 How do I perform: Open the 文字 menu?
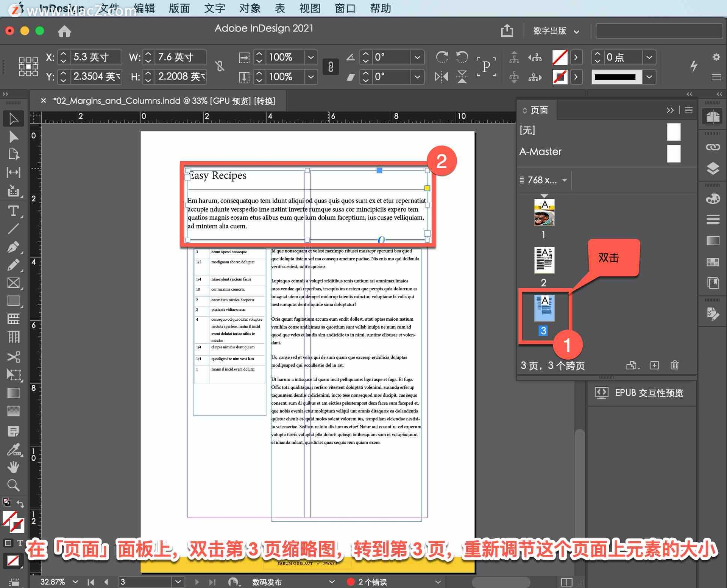click(x=214, y=8)
